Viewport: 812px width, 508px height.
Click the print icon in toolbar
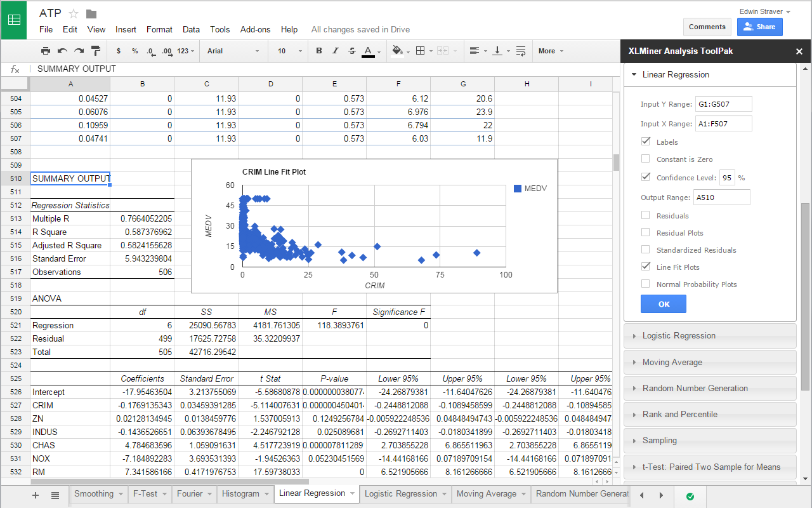(x=46, y=51)
